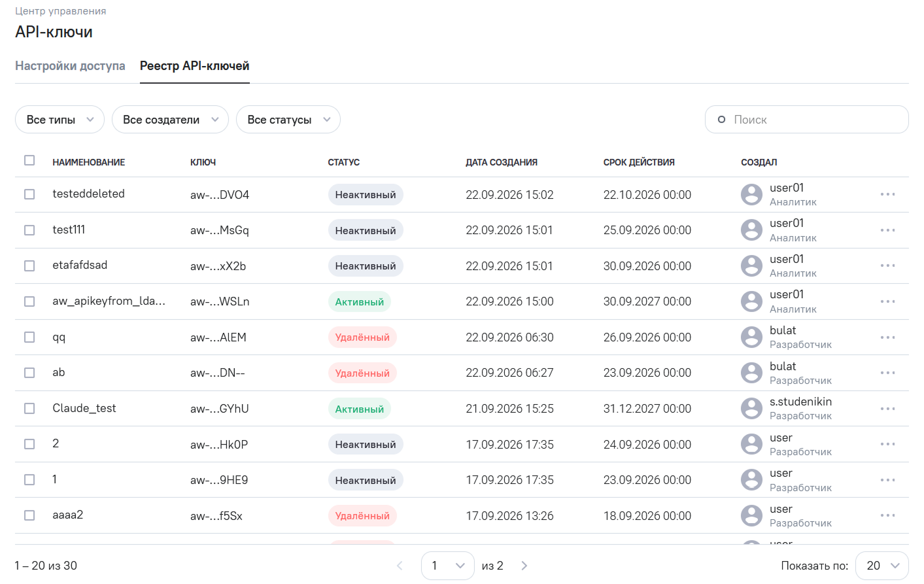Click key name 'aw_apikeyfrom_lda...'
Viewport: 924px width, 584px height.
pyautogui.click(x=109, y=301)
